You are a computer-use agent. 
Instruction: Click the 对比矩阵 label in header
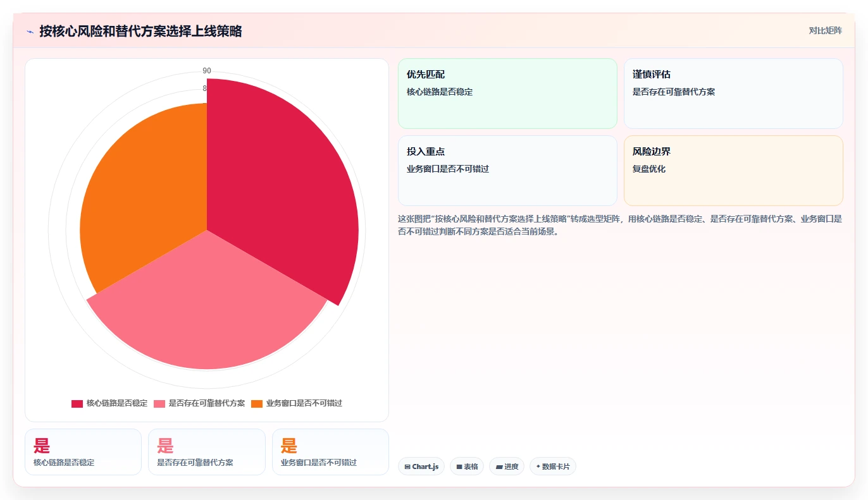pos(825,30)
